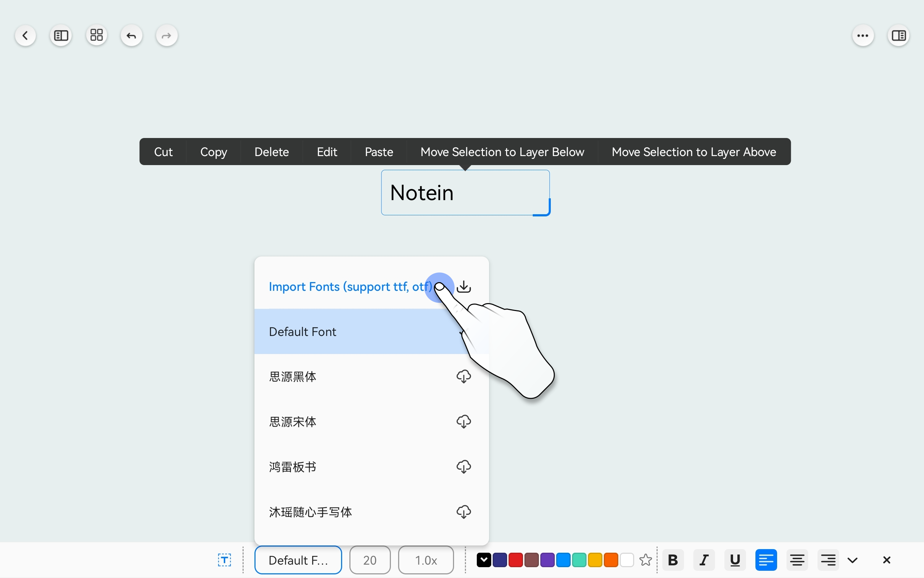Open the font size 20 selector
The height and width of the screenshot is (578, 924).
[x=370, y=560]
